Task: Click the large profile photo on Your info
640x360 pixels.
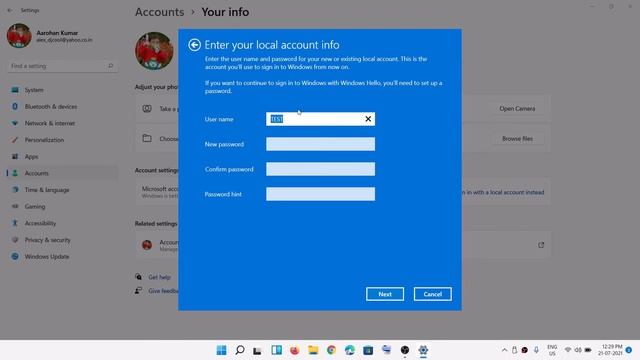Action: click(154, 51)
